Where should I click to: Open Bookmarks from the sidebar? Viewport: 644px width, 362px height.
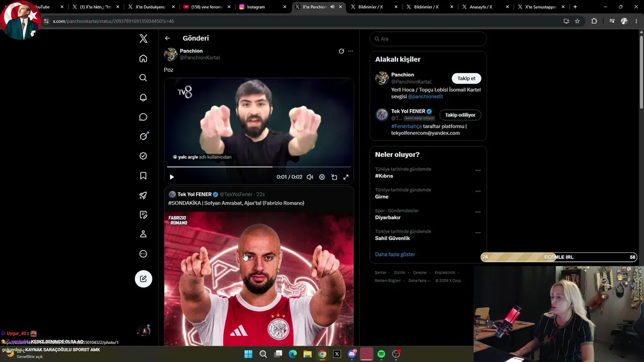pos(143,175)
